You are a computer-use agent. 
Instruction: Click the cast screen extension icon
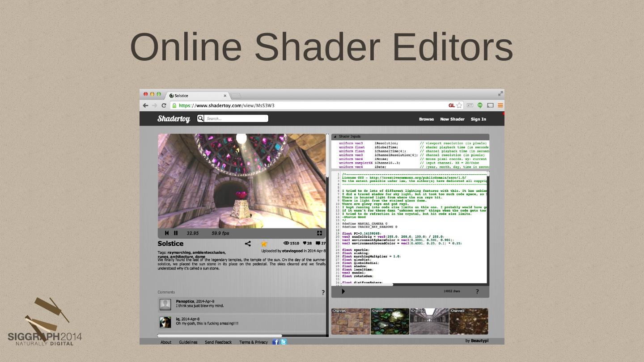point(490,105)
